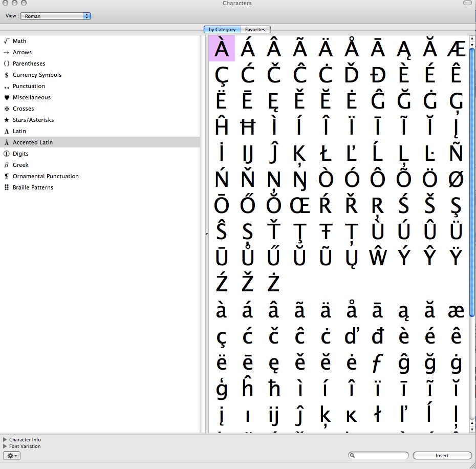Select the by Category tab
Screen dimensions: 476x469
coord(222,30)
